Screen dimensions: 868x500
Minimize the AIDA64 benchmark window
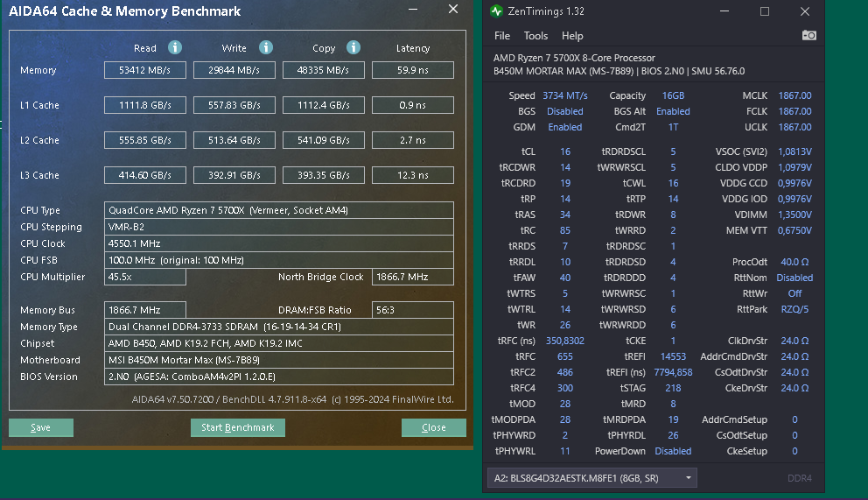(413, 10)
